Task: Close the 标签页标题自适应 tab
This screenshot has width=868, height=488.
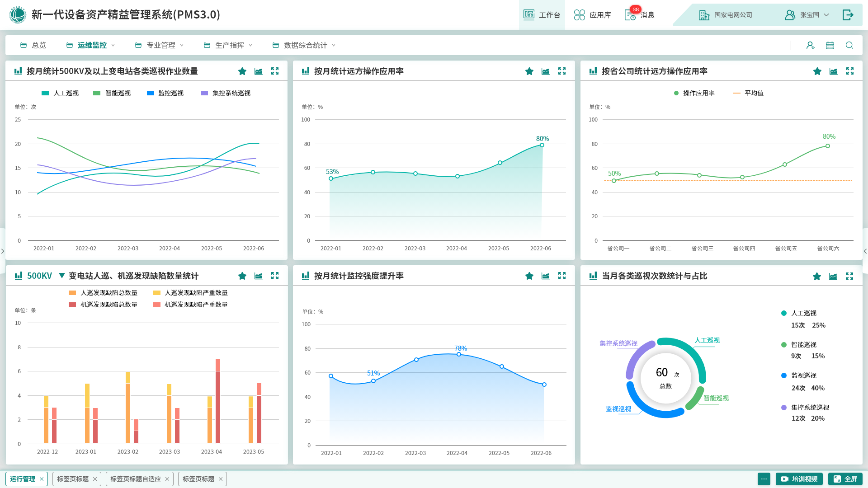Action: (x=167, y=479)
